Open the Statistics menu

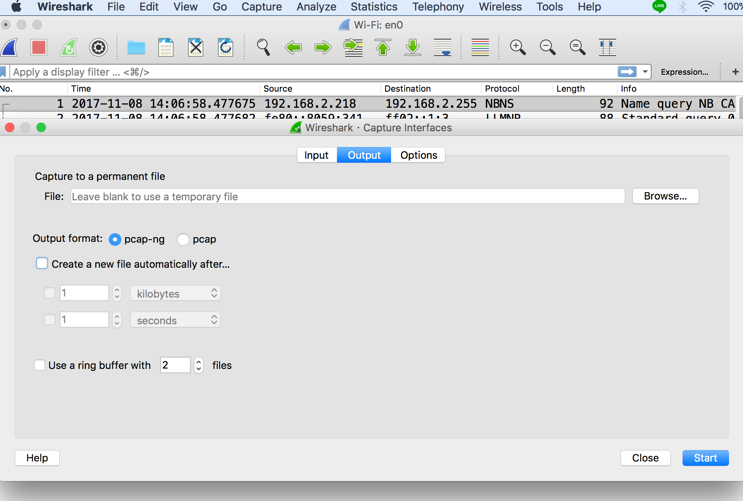pos(374,7)
